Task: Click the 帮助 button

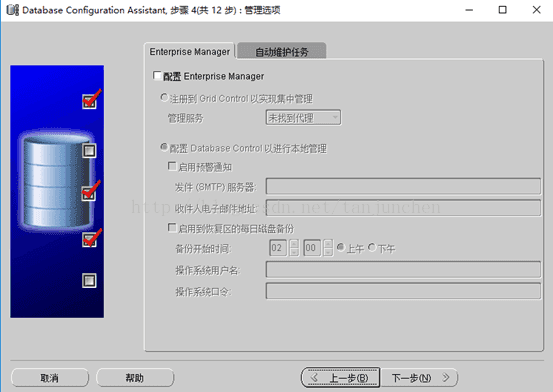Action: click(135, 378)
